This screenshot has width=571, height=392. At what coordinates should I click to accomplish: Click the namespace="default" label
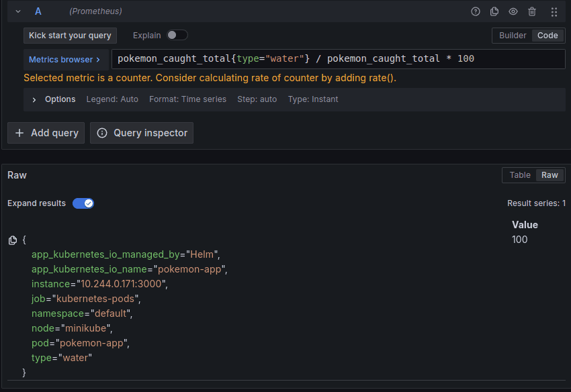tap(82, 313)
